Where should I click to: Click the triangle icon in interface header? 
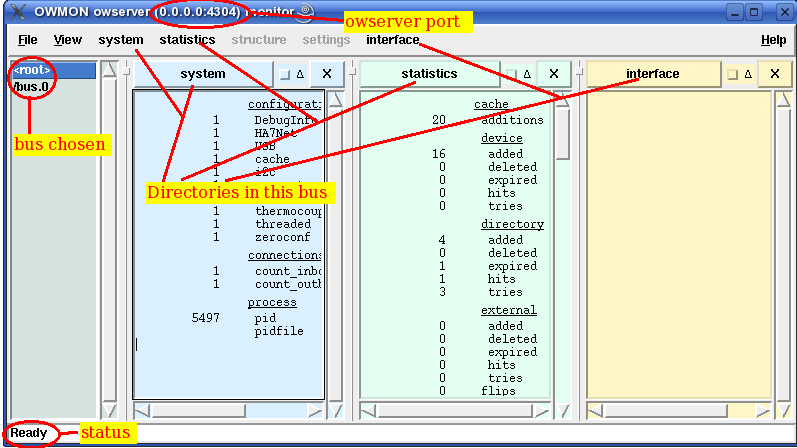tap(748, 75)
